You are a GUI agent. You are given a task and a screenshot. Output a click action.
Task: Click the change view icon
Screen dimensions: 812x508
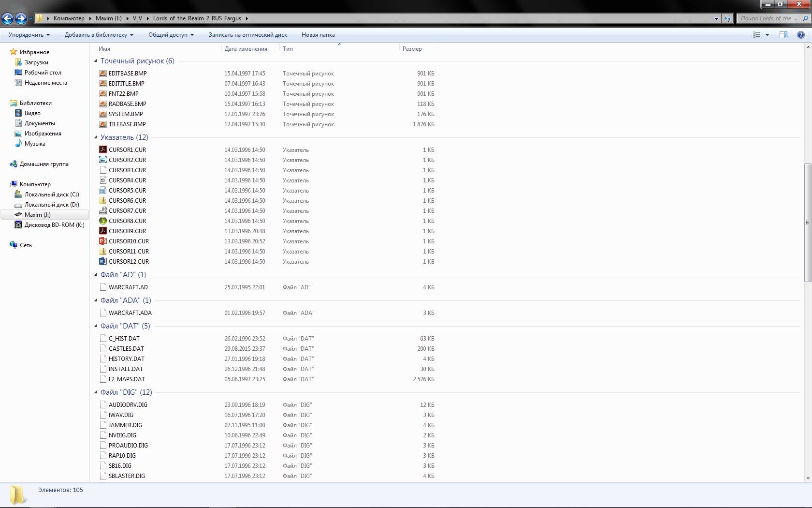[757, 35]
